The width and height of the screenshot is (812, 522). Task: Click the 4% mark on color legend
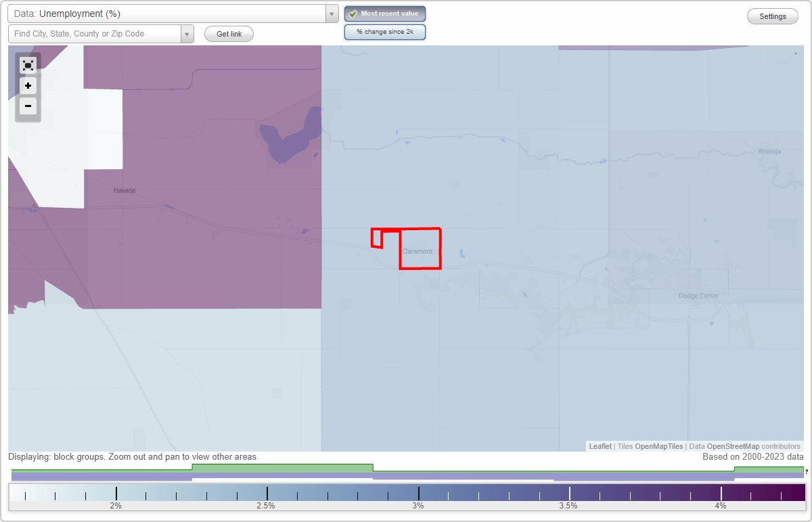click(721, 505)
